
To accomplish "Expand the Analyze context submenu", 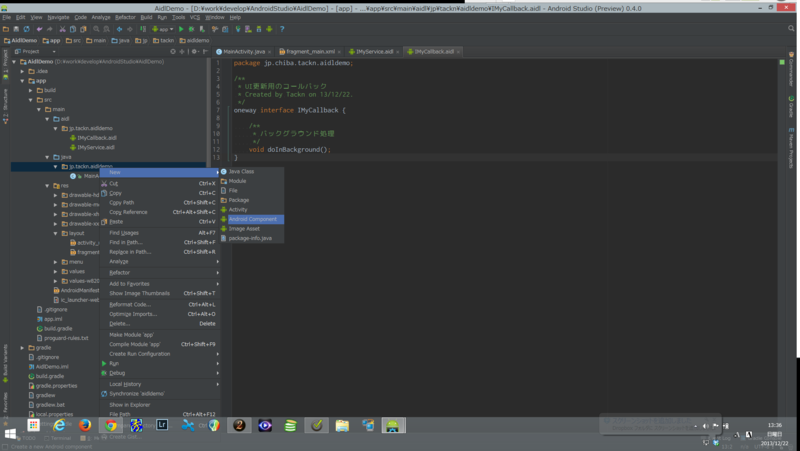I will (x=159, y=261).
